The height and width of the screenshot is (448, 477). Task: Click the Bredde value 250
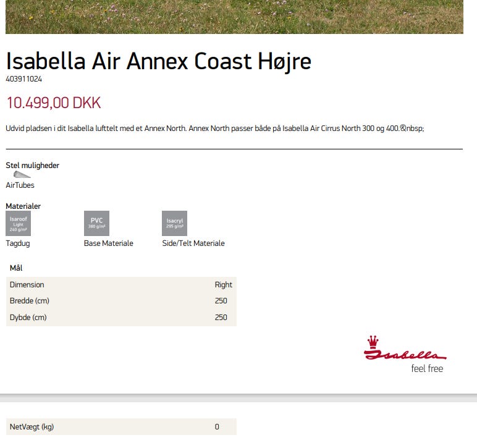click(x=221, y=301)
